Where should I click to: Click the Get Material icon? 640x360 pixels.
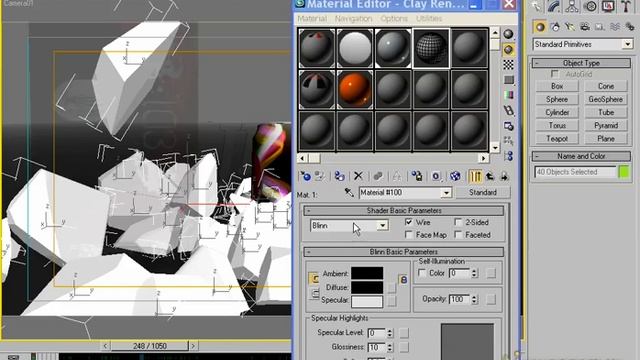[305, 176]
